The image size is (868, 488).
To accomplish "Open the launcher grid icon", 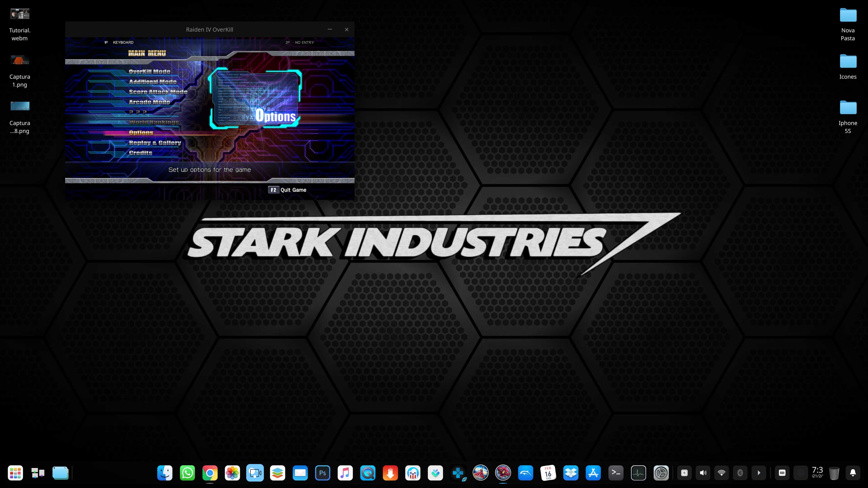I will (15, 472).
